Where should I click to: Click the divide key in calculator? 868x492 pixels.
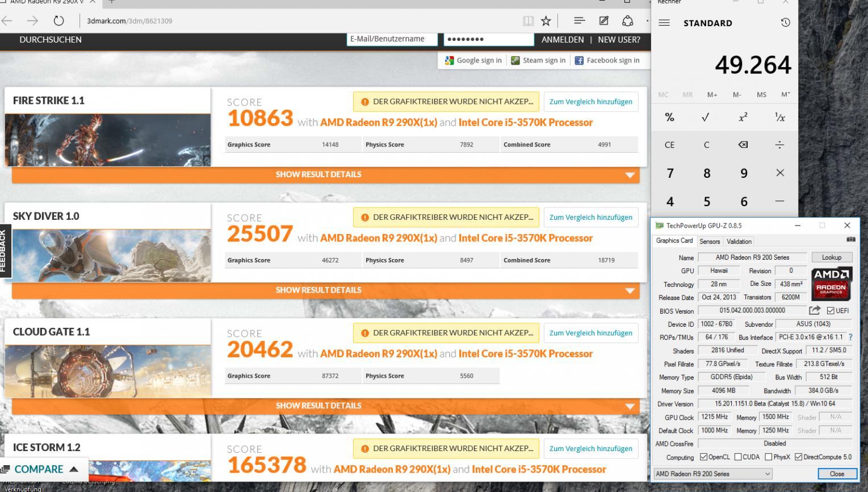tap(779, 144)
